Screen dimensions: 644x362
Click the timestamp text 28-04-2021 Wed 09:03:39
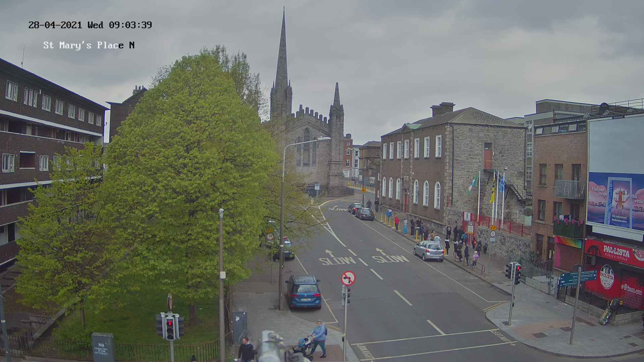tap(90, 25)
